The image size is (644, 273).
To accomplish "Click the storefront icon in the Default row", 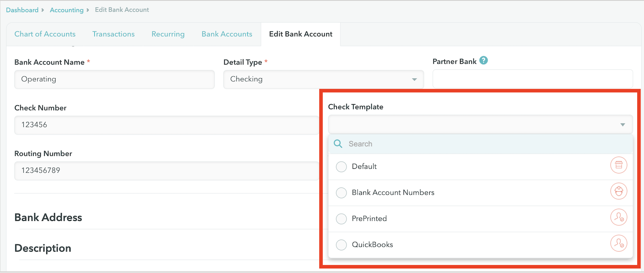I will pos(619,165).
